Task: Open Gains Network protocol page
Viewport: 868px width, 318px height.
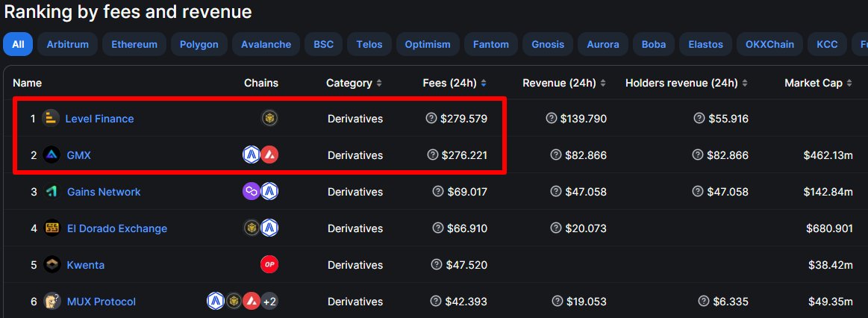Action: click(104, 192)
